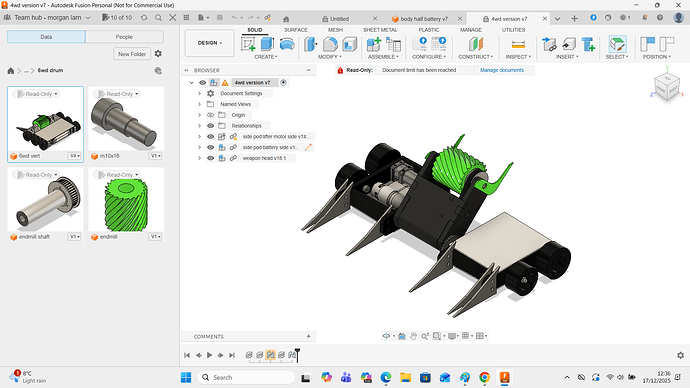Close the data panel with X icon
Image resolution: width=690 pixels, height=388 pixels.
point(172,18)
